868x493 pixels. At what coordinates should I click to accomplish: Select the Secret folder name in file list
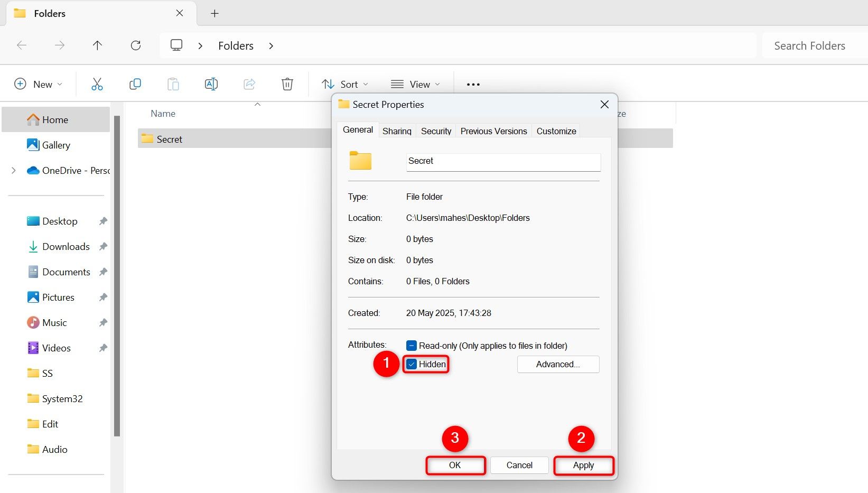pyautogui.click(x=170, y=139)
